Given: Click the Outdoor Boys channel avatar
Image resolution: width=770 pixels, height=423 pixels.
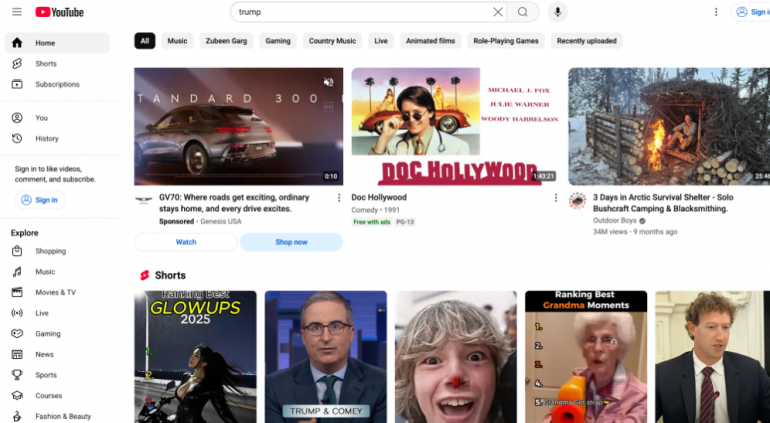Looking at the screenshot, I should point(578,200).
